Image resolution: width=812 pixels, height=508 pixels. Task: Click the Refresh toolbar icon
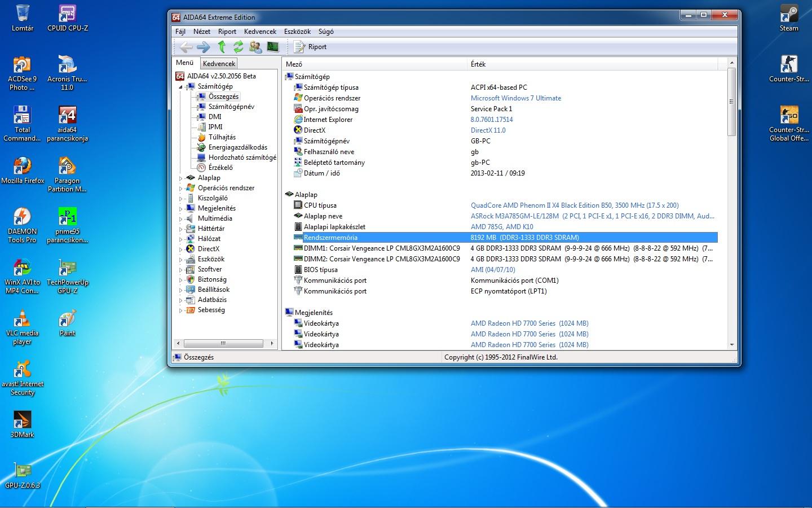[239, 47]
